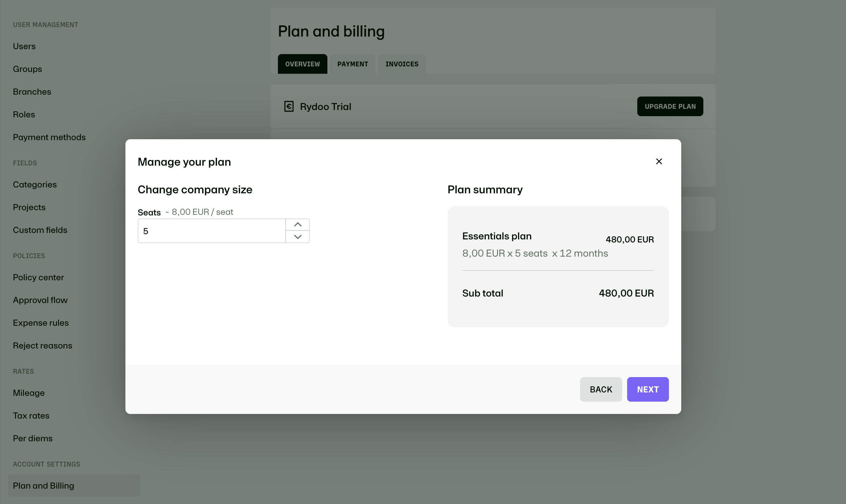Select Plan and Billing in the sidebar

(x=74, y=485)
